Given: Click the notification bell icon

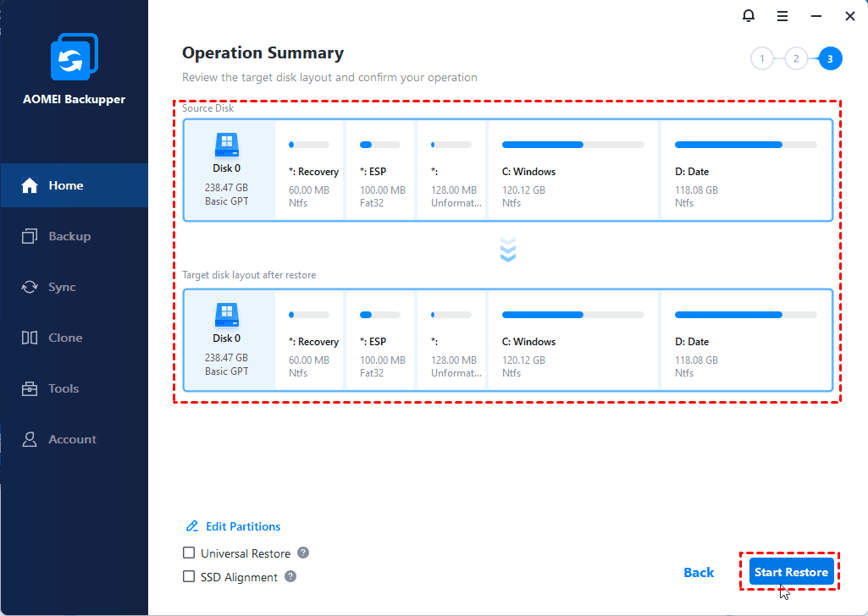Looking at the screenshot, I should 749,16.
